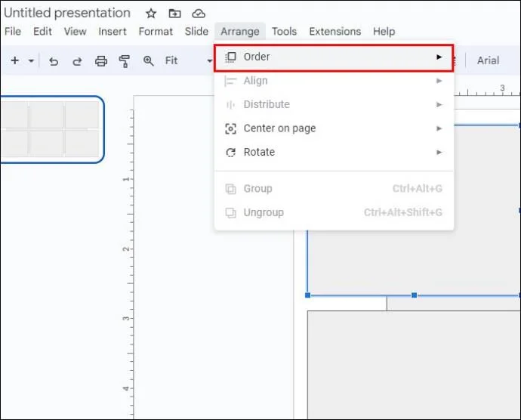Click the move to folder icon
521x420 pixels.
pos(174,14)
